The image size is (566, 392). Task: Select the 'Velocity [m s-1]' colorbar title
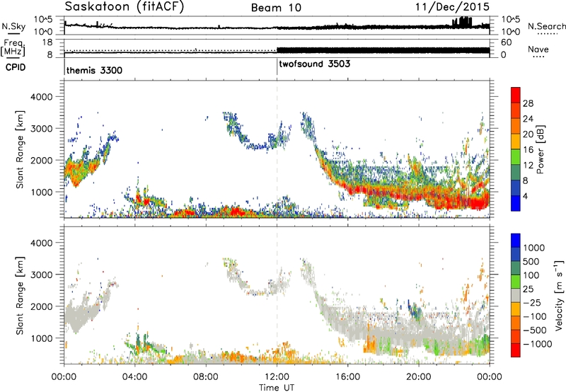(559, 295)
